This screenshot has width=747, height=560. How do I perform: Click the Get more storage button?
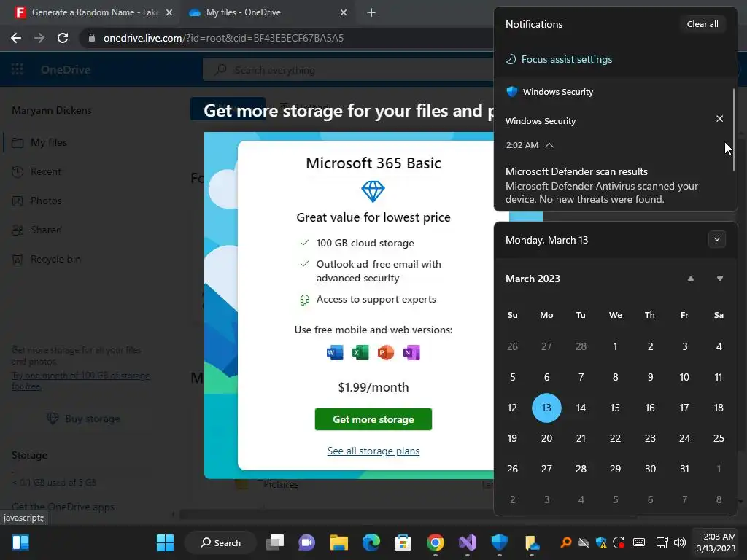[373, 419]
